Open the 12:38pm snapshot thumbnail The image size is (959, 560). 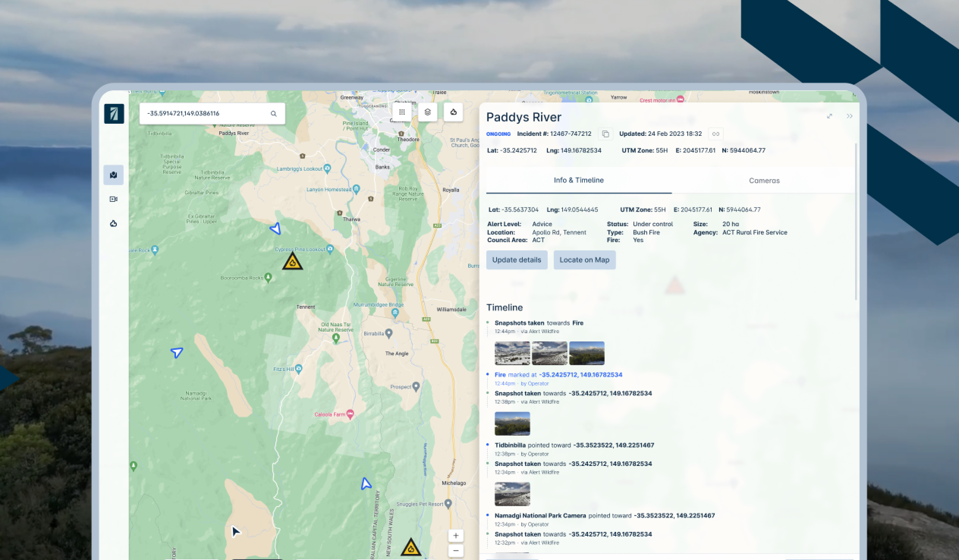pyautogui.click(x=512, y=424)
